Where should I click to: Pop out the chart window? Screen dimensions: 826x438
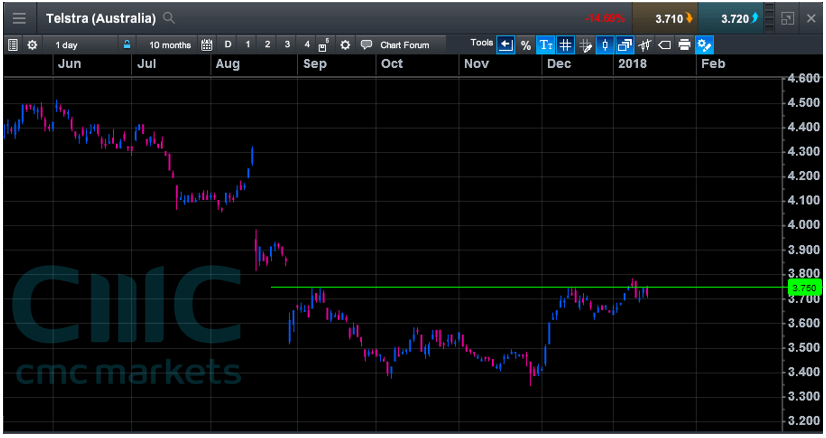tap(788, 19)
